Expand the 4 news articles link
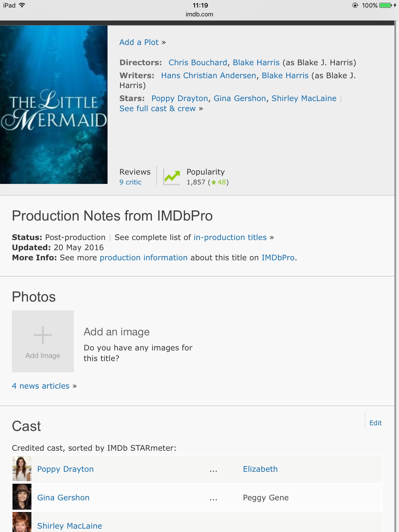This screenshot has height=532, width=399. point(41,386)
